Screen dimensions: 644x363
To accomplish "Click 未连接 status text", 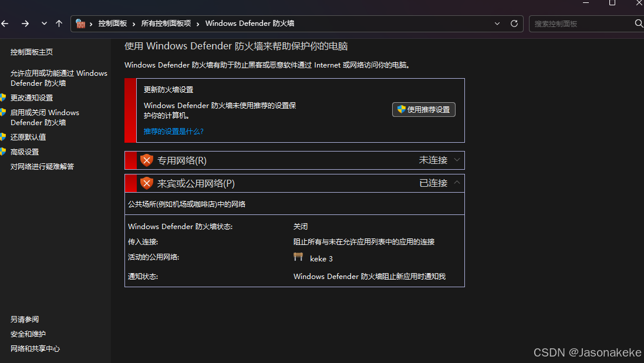I will (x=433, y=160).
